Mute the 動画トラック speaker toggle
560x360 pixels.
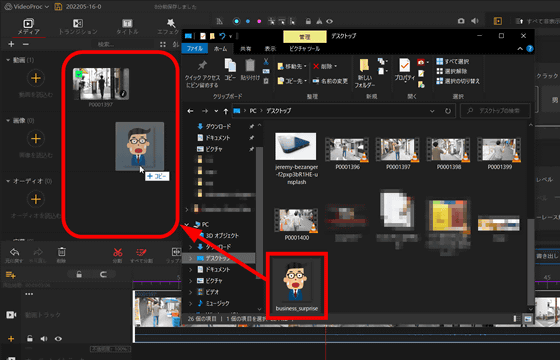[x=44, y=338]
